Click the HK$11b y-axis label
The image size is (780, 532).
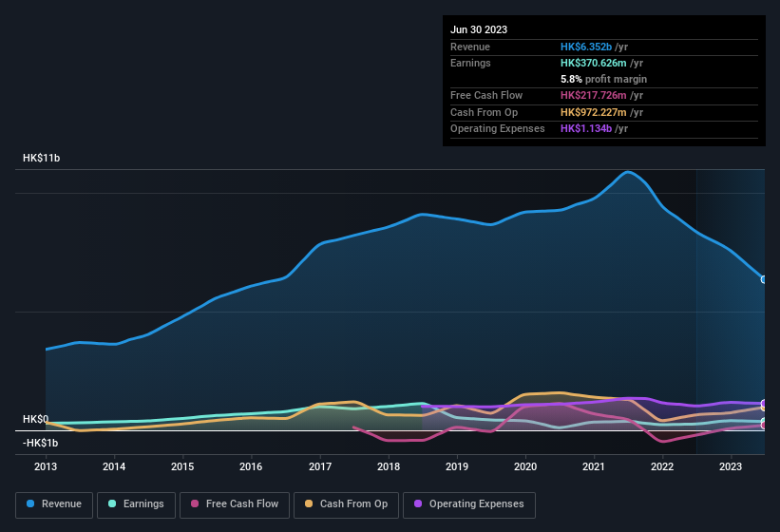click(x=41, y=158)
